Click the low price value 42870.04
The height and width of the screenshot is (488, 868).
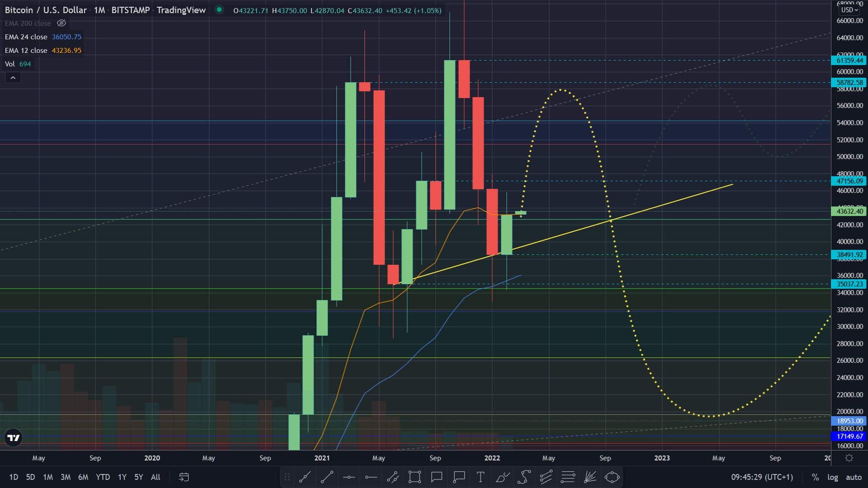(x=330, y=10)
